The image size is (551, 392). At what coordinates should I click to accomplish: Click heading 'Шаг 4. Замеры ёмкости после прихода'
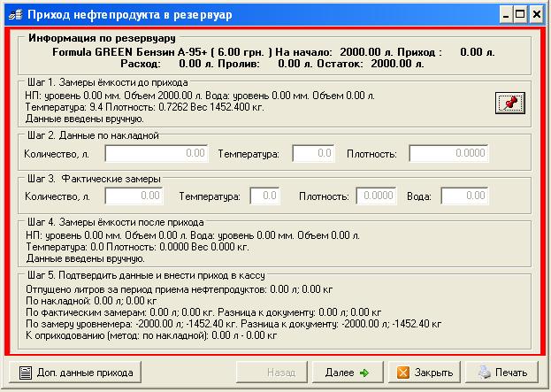coord(116,222)
